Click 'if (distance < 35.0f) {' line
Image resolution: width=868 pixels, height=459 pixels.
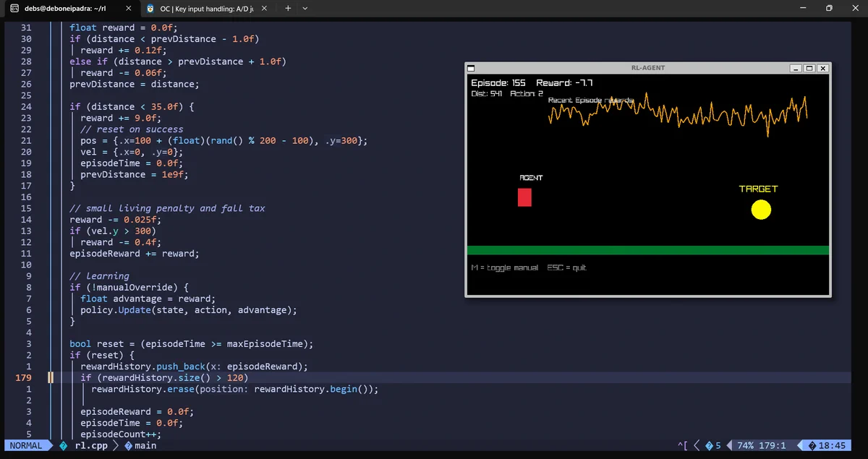coord(132,106)
